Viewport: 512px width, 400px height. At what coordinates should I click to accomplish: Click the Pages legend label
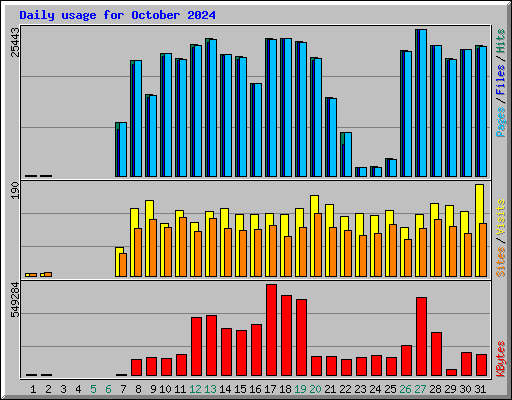pyautogui.click(x=500, y=122)
